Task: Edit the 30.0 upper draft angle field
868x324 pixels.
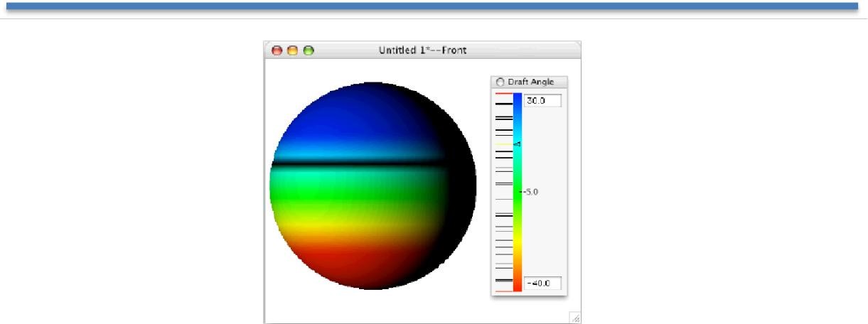Action: point(542,101)
